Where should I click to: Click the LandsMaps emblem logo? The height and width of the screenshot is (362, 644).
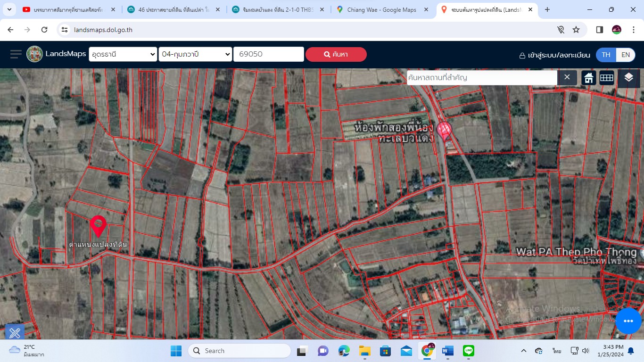tap(34, 54)
